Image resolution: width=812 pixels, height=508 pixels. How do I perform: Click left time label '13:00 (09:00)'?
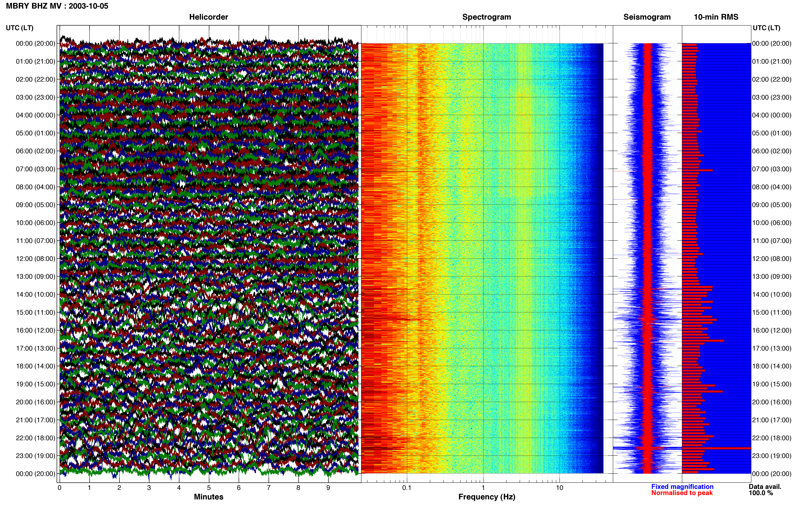tap(36, 277)
